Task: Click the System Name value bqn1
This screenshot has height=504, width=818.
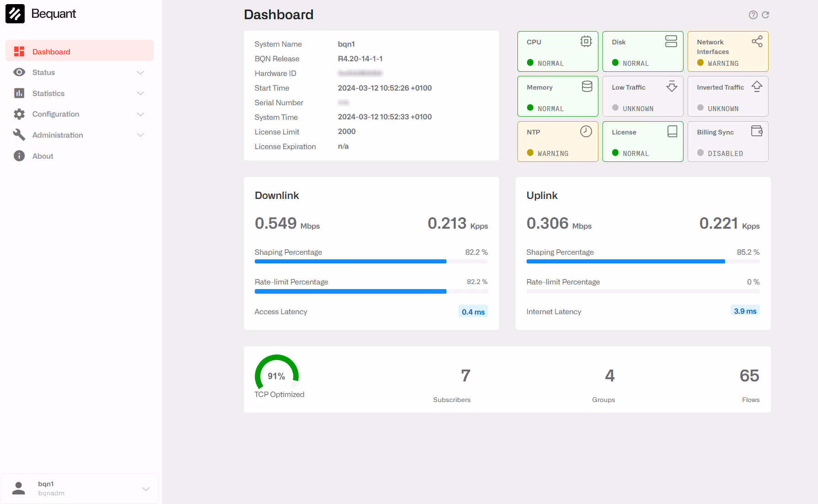Action: point(346,44)
